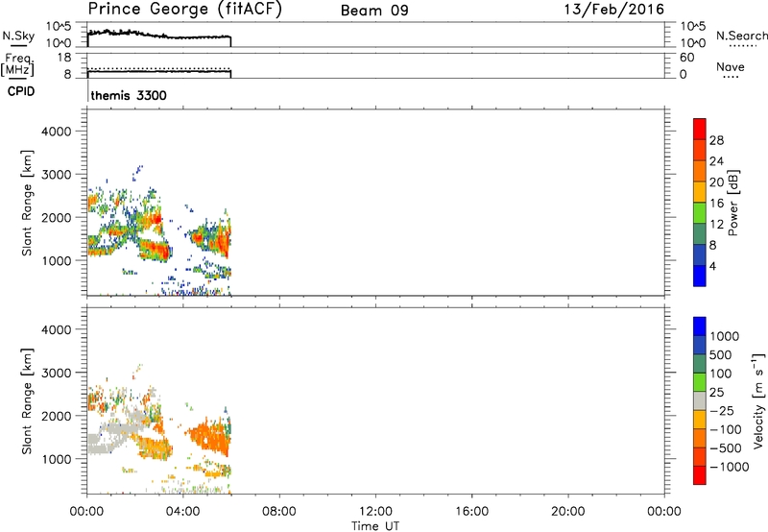Click the '20:00' time axis label
The height and width of the screenshot is (532, 768).
tap(568, 512)
